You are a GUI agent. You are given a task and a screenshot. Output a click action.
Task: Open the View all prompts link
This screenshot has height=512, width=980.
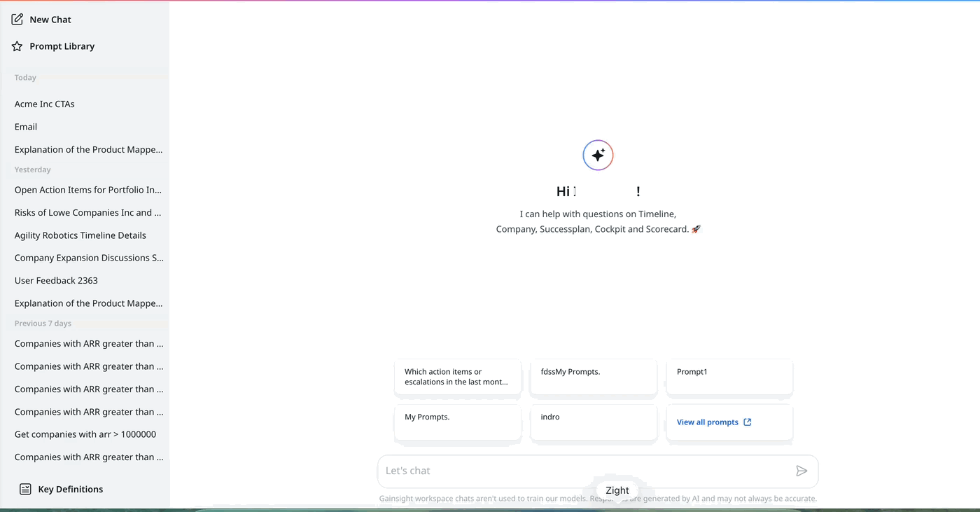coord(707,422)
